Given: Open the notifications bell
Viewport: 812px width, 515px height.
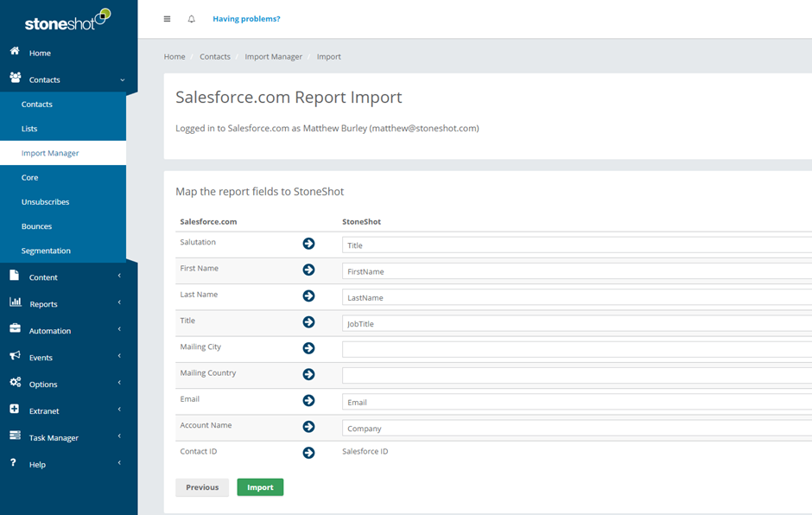Looking at the screenshot, I should coord(191,19).
